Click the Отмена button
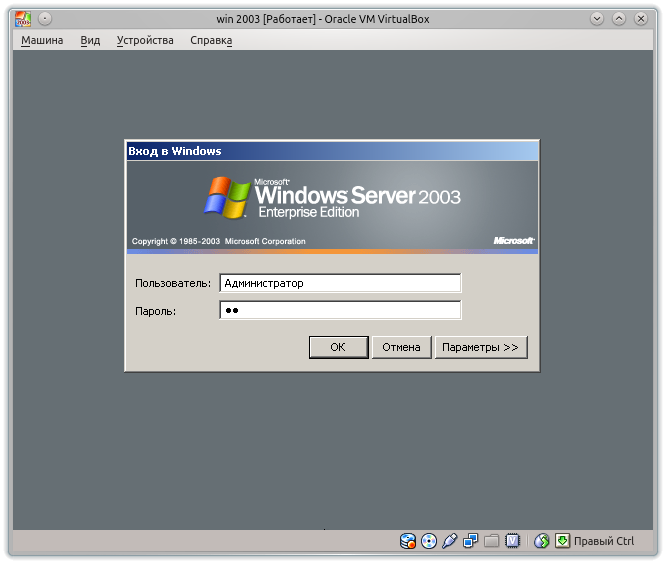This screenshot has height=564, width=666. 401,347
